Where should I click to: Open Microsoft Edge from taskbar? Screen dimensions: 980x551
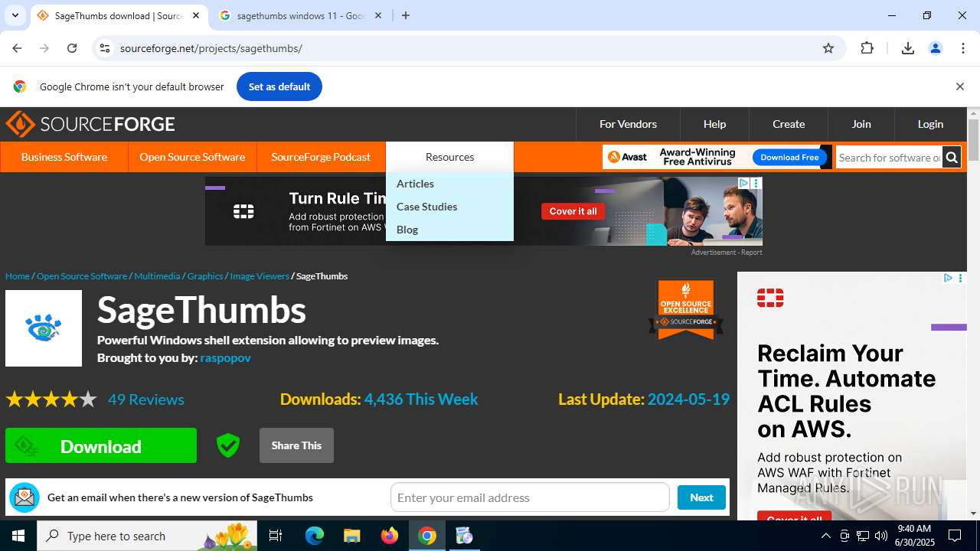[314, 536]
